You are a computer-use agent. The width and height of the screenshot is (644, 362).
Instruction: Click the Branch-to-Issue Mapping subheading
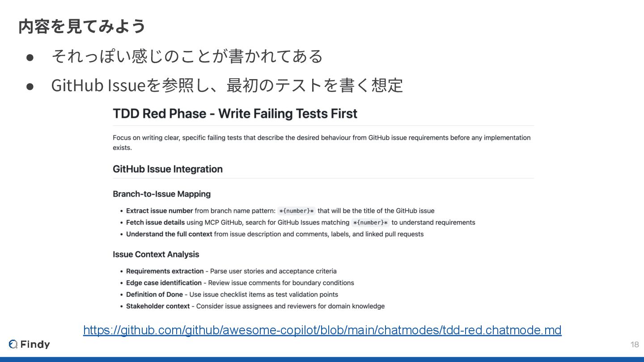[x=161, y=194]
